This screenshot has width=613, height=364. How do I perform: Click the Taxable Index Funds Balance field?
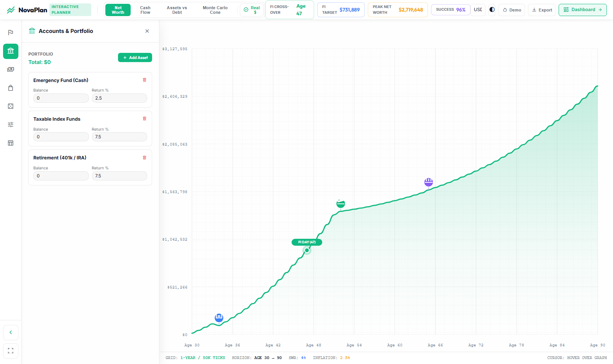pyautogui.click(x=61, y=137)
